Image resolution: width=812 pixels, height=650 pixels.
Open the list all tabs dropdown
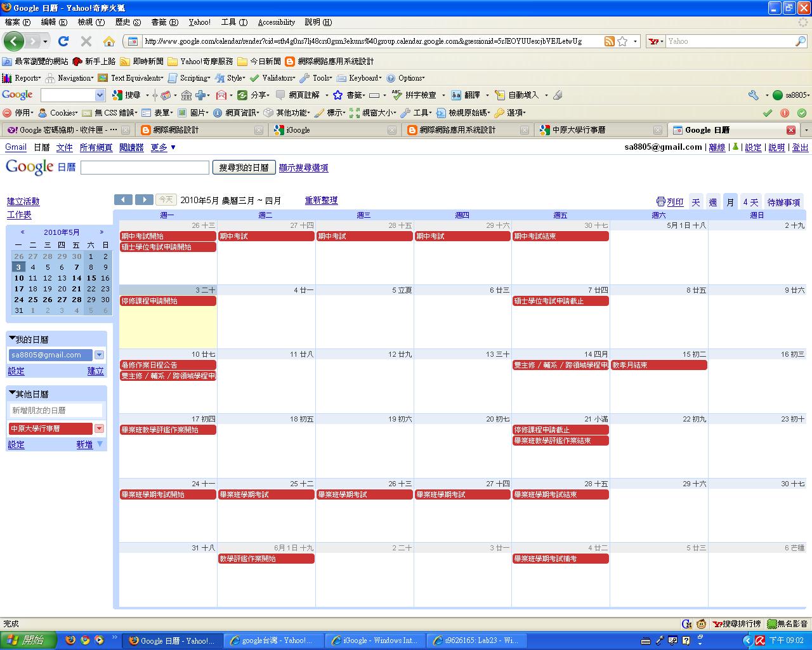click(806, 130)
